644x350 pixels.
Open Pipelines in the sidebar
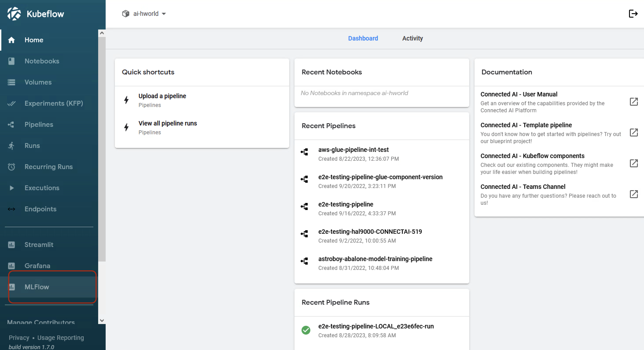point(50,125)
